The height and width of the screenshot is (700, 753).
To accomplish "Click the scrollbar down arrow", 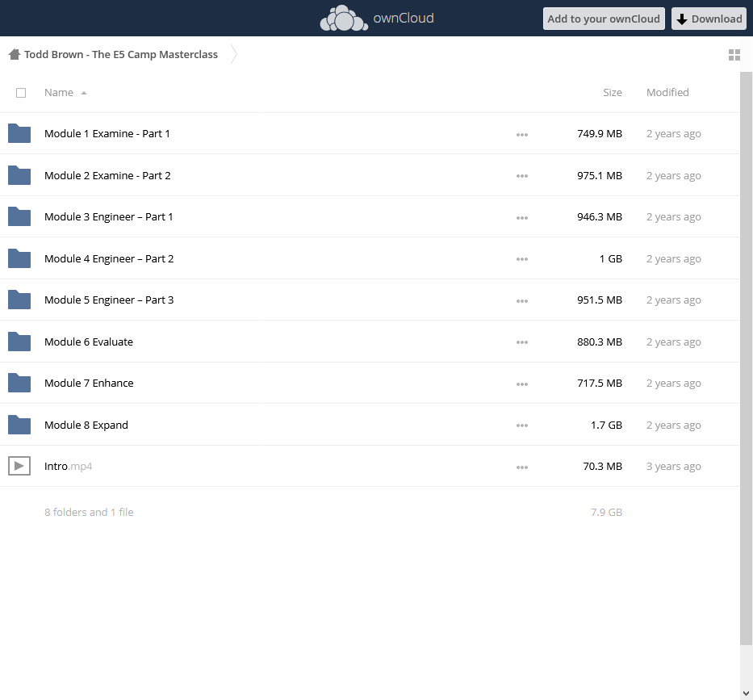I will click(746, 694).
